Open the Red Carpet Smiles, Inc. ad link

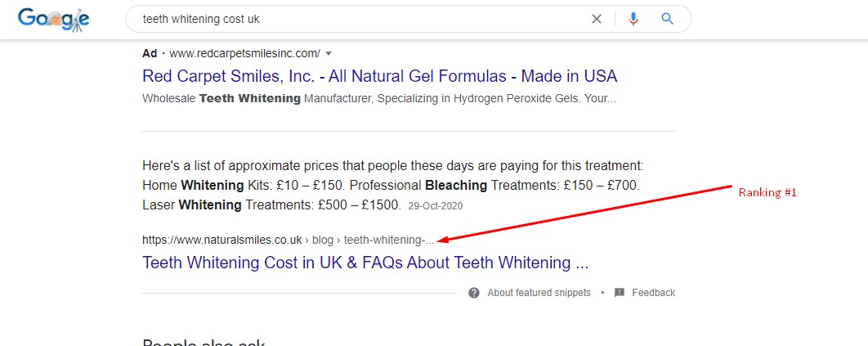pos(379,76)
